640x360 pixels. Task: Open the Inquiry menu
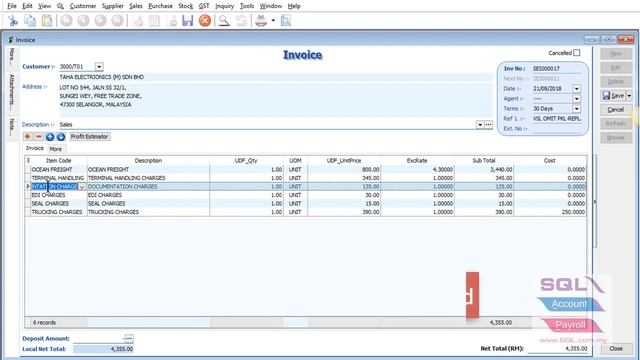pyautogui.click(x=224, y=6)
